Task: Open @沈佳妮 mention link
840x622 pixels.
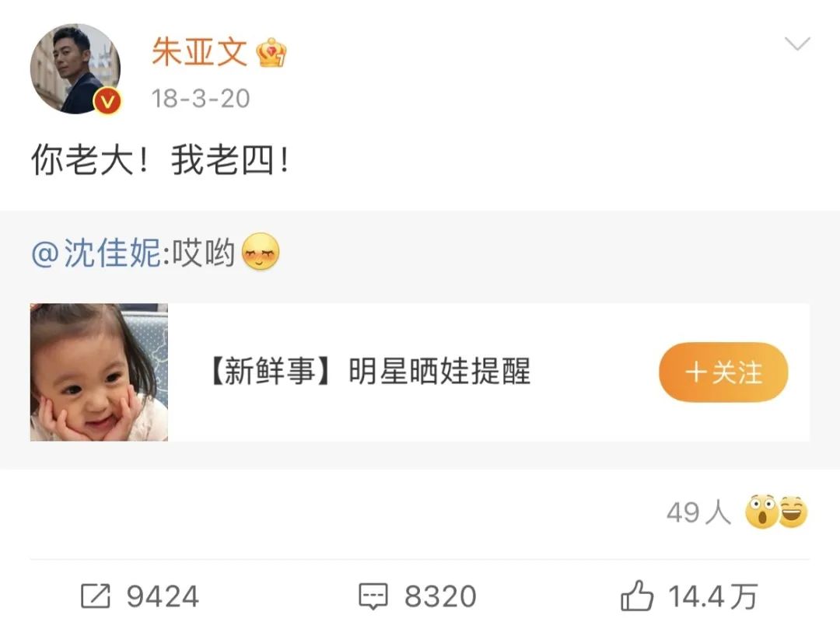Action: [x=96, y=253]
